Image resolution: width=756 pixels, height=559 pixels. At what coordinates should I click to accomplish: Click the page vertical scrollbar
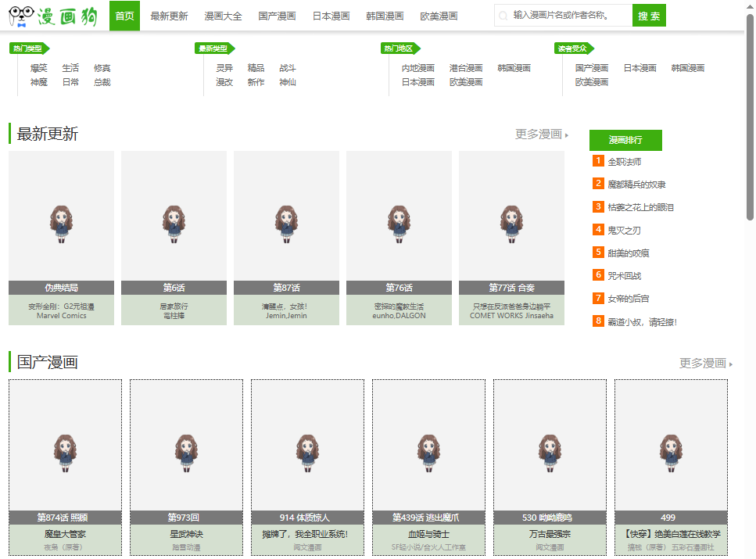[750, 117]
